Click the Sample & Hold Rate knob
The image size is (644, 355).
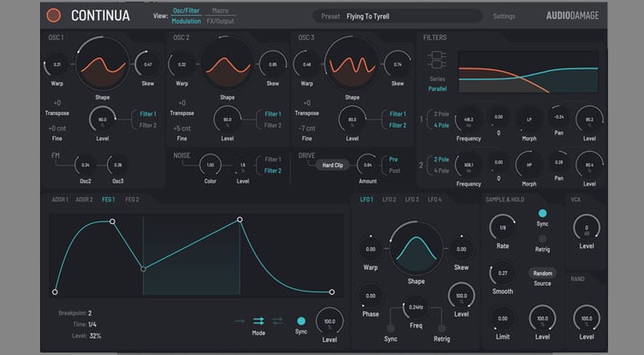pyautogui.click(x=503, y=227)
